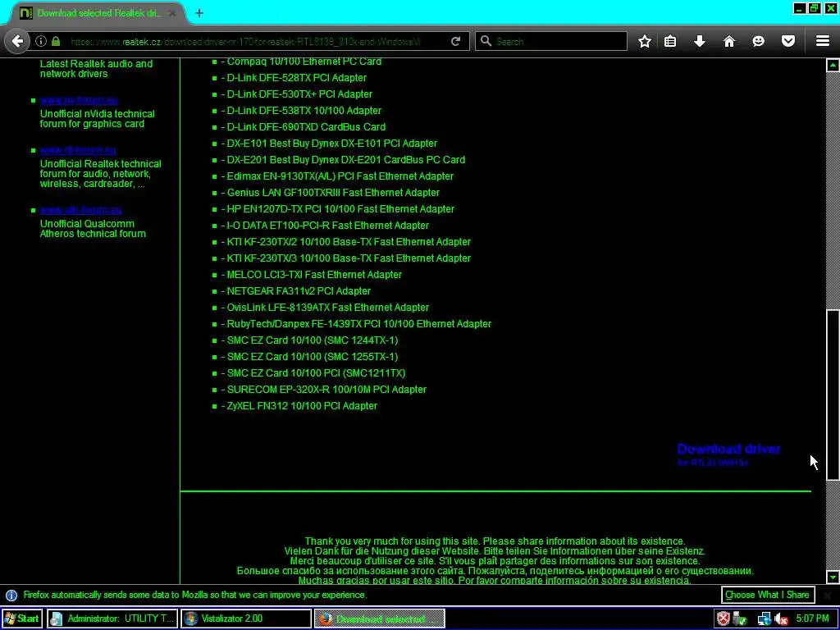Click the red shield security tray icon

(x=724, y=619)
